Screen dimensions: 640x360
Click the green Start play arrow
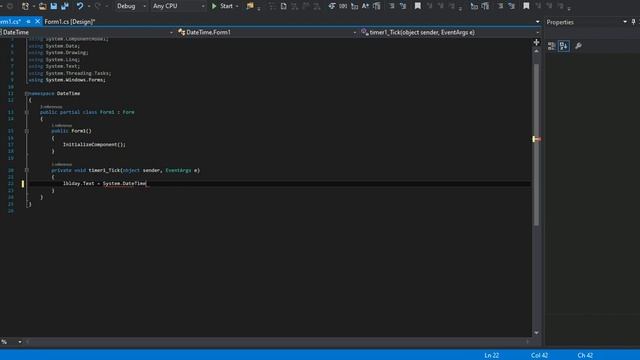tap(214, 6)
